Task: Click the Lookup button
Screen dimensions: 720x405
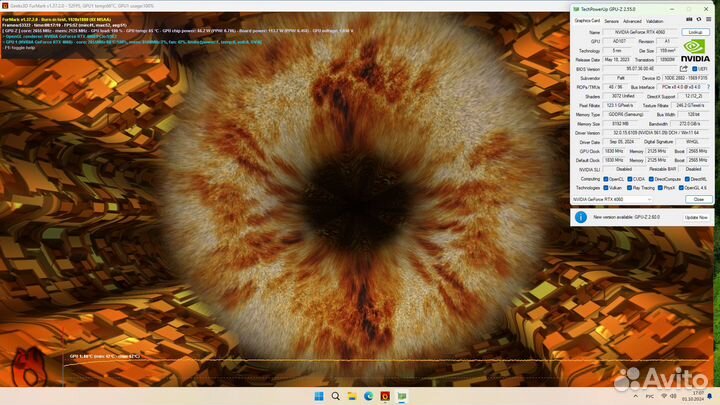Action: pyautogui.click(x=695, y=32)
